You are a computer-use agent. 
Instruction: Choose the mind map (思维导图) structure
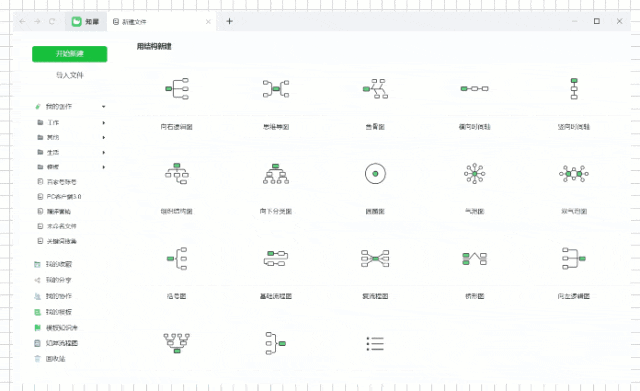click(x=276, y=89)
